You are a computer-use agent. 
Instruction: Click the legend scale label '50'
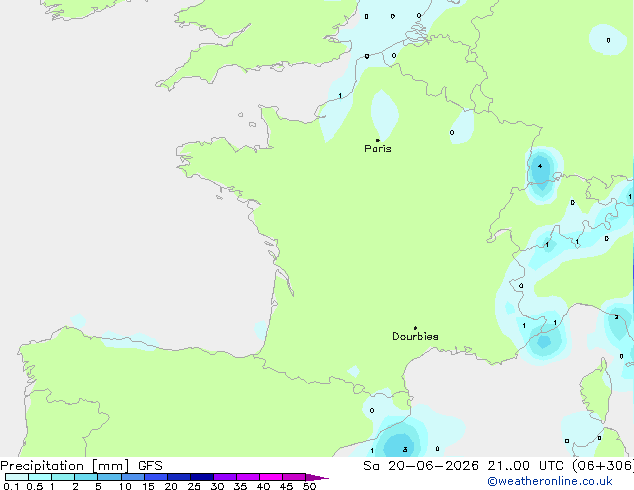coord(309,486)
